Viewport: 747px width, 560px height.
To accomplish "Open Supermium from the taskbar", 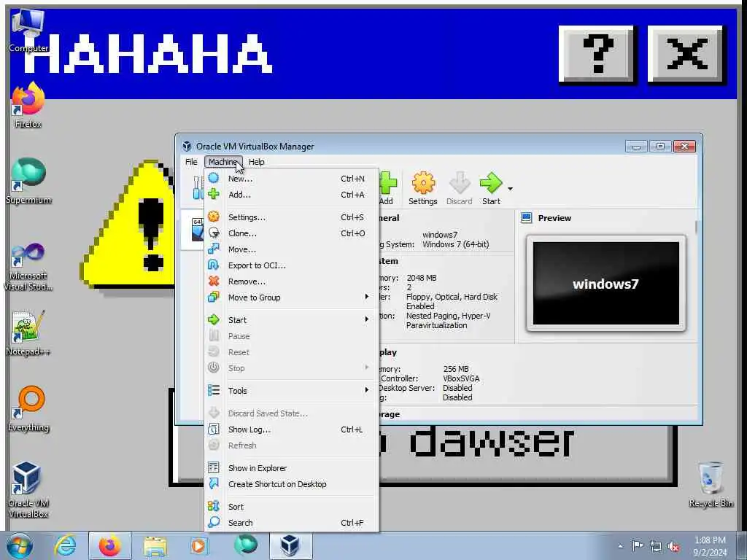I will 245,545.
